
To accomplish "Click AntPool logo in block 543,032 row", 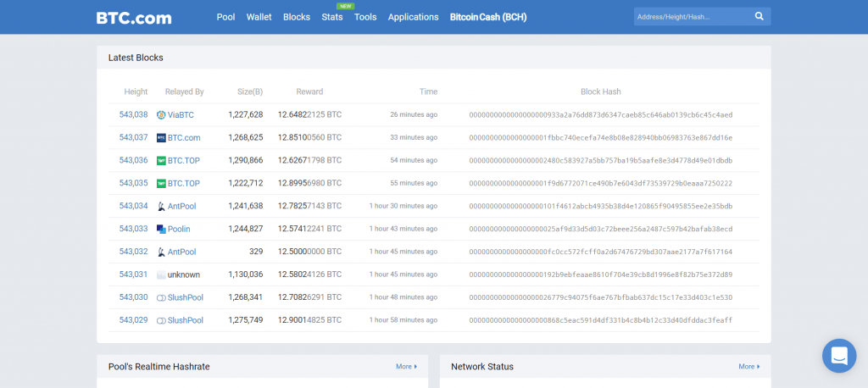I will (161, 252).
